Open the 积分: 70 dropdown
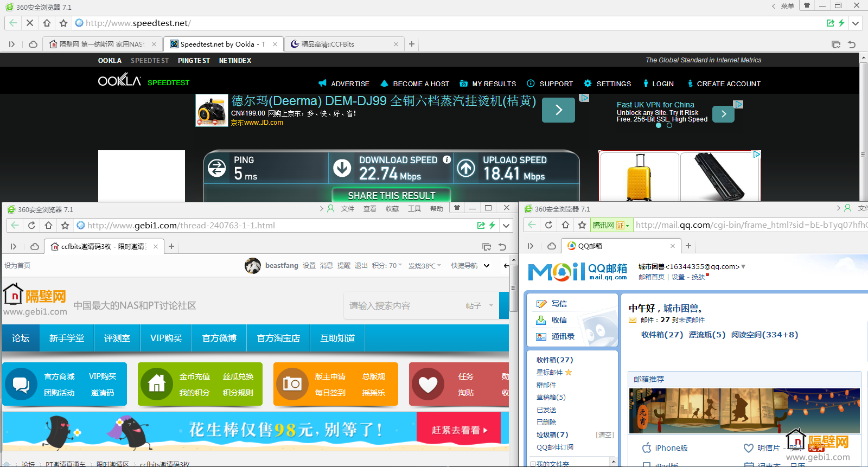Viewport: 868px width, 467px height. click(x=387, y=265)
